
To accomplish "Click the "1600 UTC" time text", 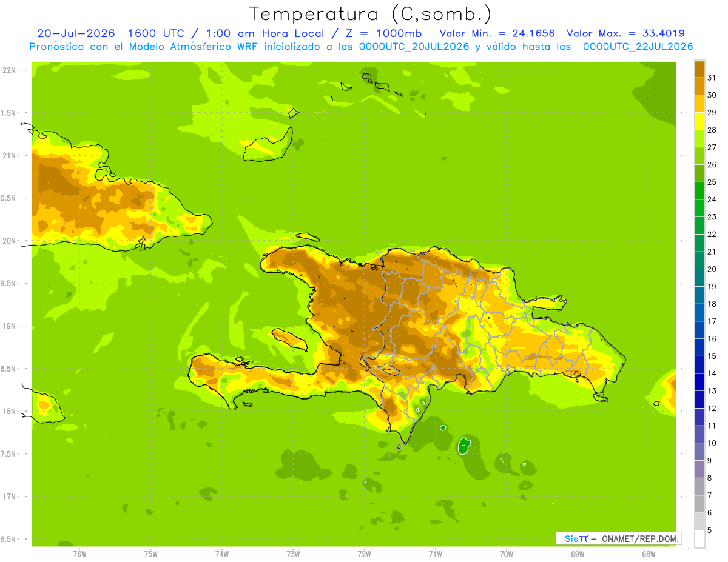I will point(156,33).
